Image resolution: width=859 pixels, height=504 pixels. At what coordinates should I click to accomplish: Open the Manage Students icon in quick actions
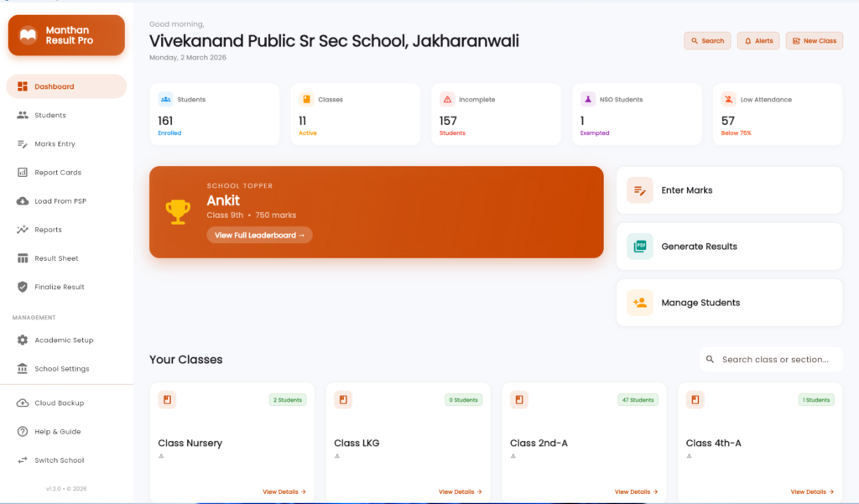(x=639, y=302)
